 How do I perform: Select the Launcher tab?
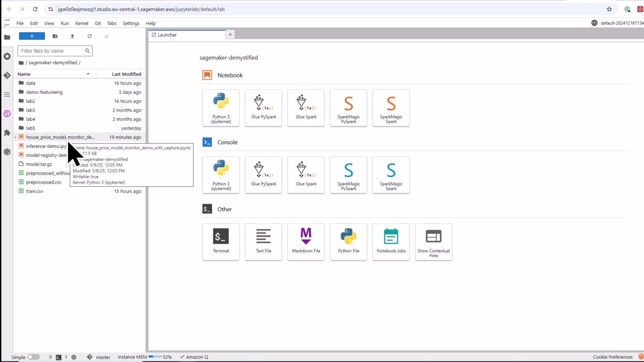point(187,35)
